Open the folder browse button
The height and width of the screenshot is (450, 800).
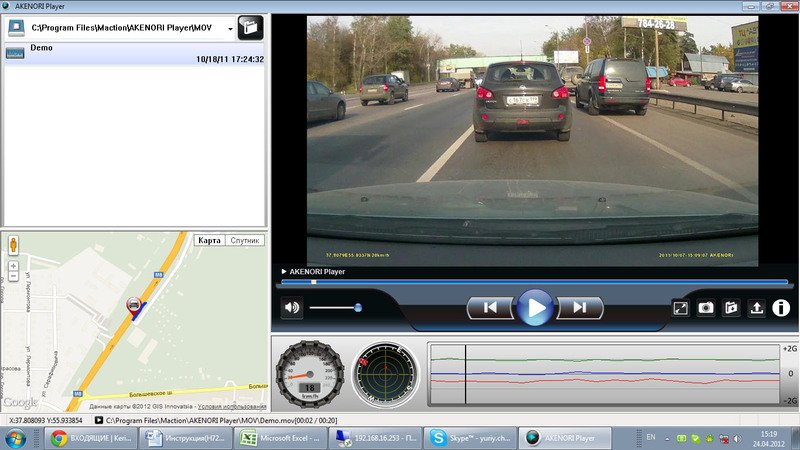click(x=251, y=28)
